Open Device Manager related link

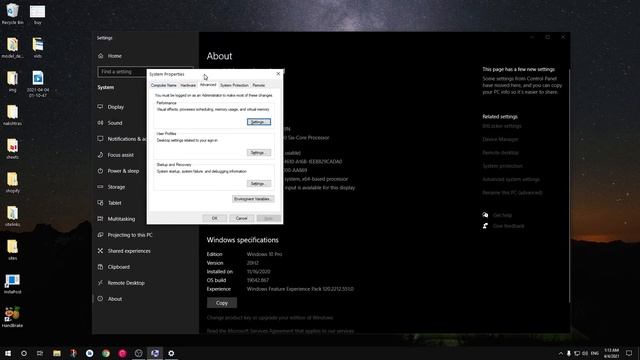(500, 139)
